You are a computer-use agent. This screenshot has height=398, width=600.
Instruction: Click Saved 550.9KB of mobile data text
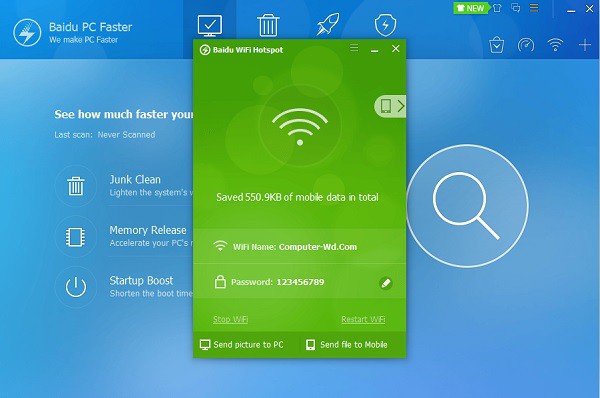click(x=297, y=197)
